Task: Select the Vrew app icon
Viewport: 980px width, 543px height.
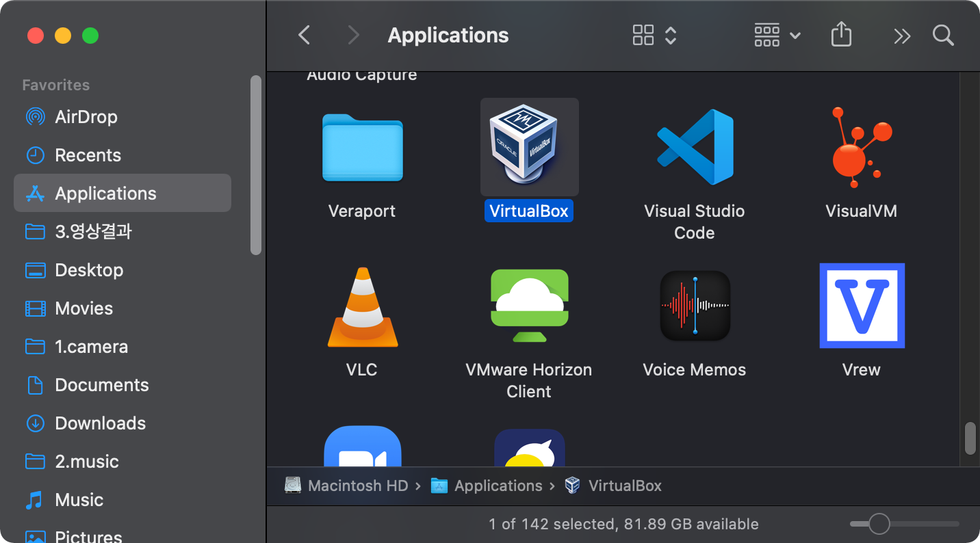Action: pyautogui.click(x=862, y=306)
